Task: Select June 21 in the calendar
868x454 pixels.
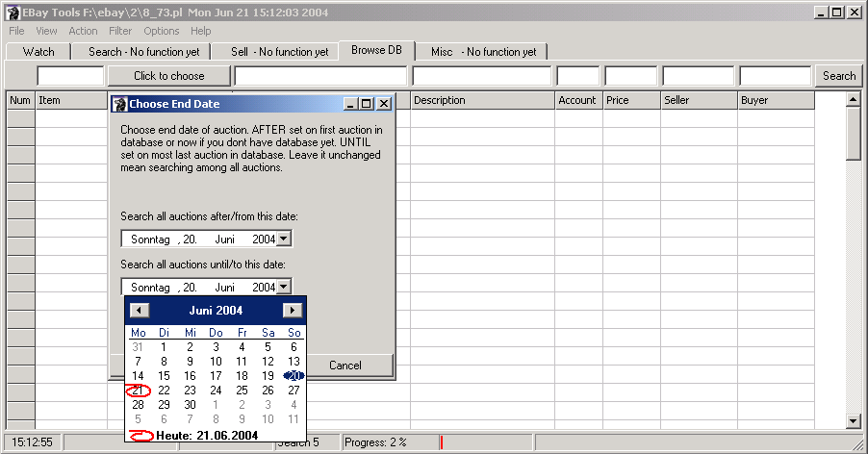Action: (x=139, y=391)
